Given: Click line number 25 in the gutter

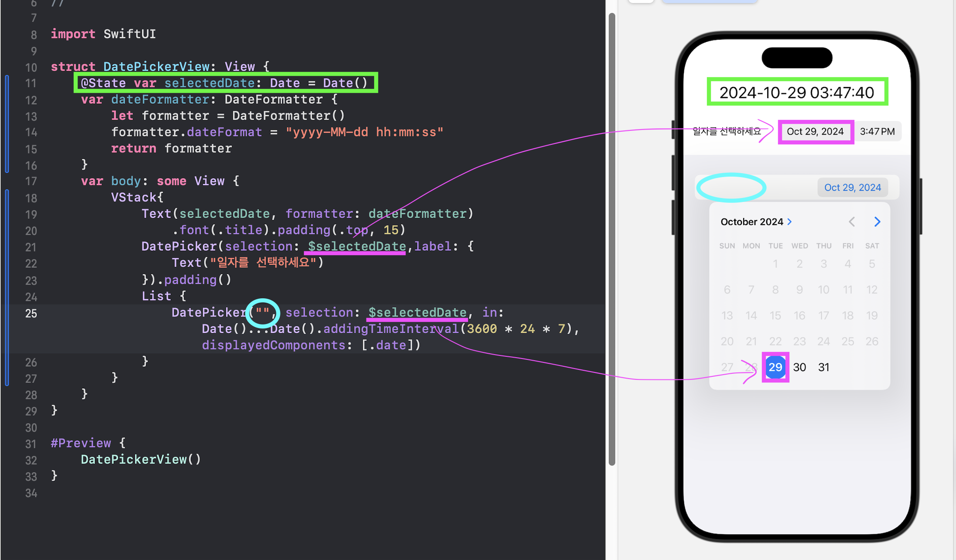Looking at the screenshot, I should click(x=31, y=314).
